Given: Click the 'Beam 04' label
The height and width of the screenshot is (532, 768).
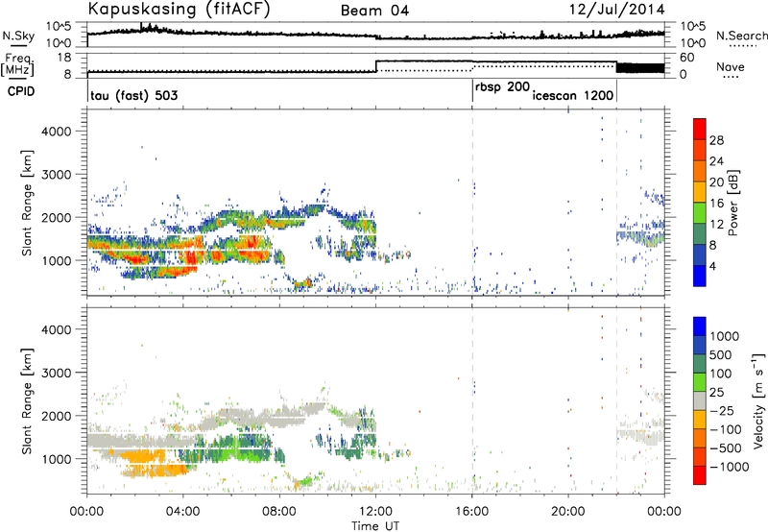Looking at the screenshot, I should pos(374,11).
